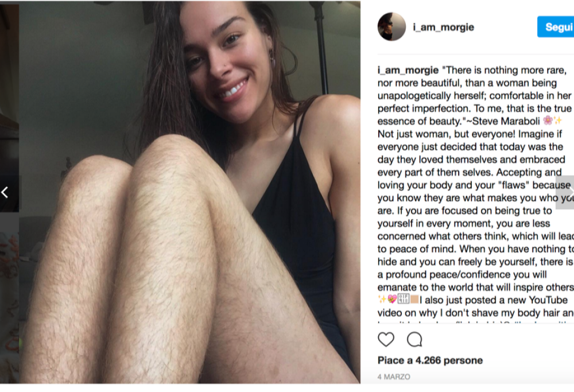
Task: Click the word 'YouTube' in the caption
Action: [548, 300]
